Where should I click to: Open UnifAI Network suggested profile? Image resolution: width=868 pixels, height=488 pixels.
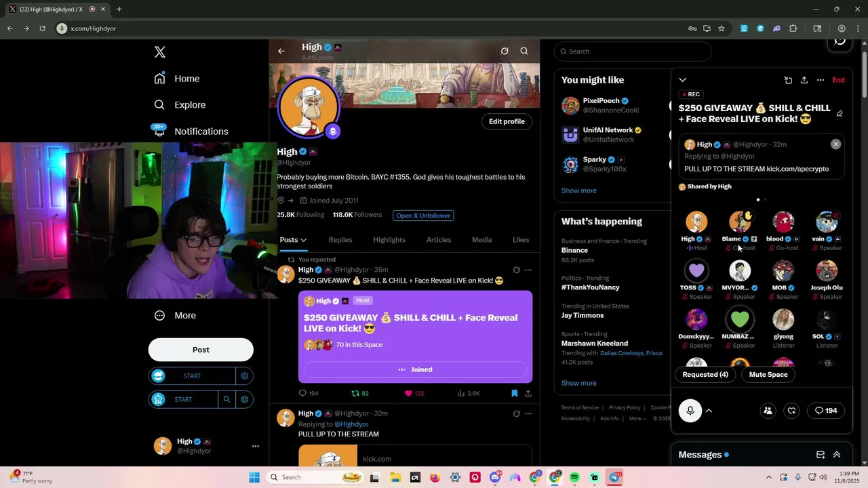tap(601, 134)
